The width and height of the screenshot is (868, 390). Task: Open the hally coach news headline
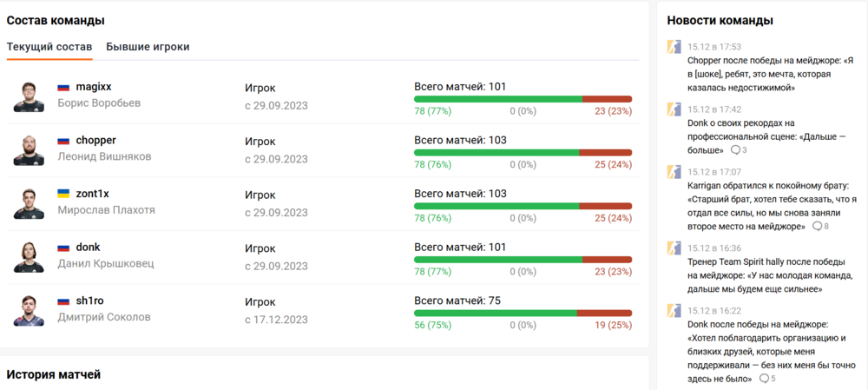pyautogui.click(x=766, y=268)
